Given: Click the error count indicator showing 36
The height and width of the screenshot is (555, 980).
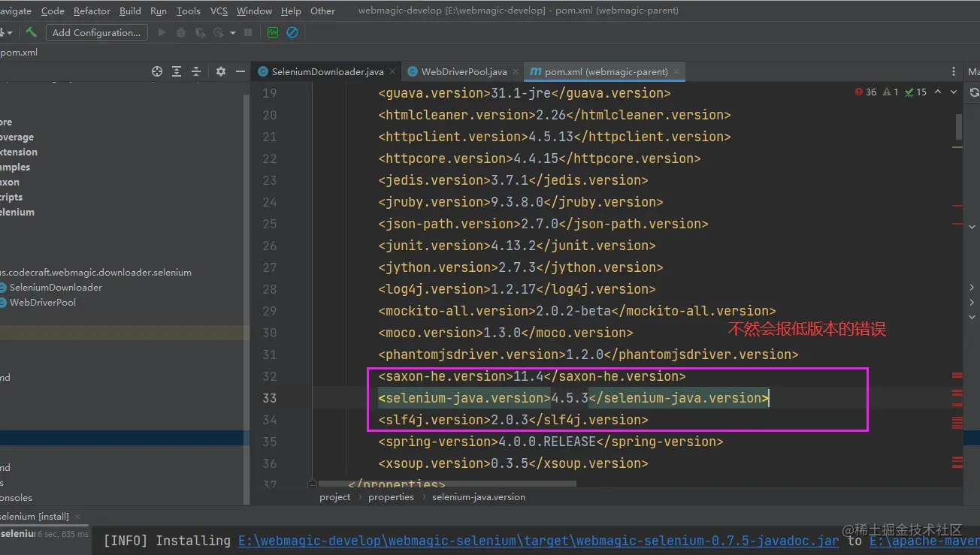Looking at the screenshot, I should [866, 92].
